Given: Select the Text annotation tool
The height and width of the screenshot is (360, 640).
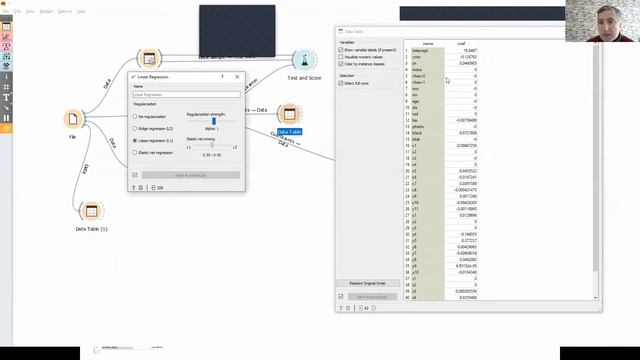Looking at the screenshot, I should coord(6,98).
